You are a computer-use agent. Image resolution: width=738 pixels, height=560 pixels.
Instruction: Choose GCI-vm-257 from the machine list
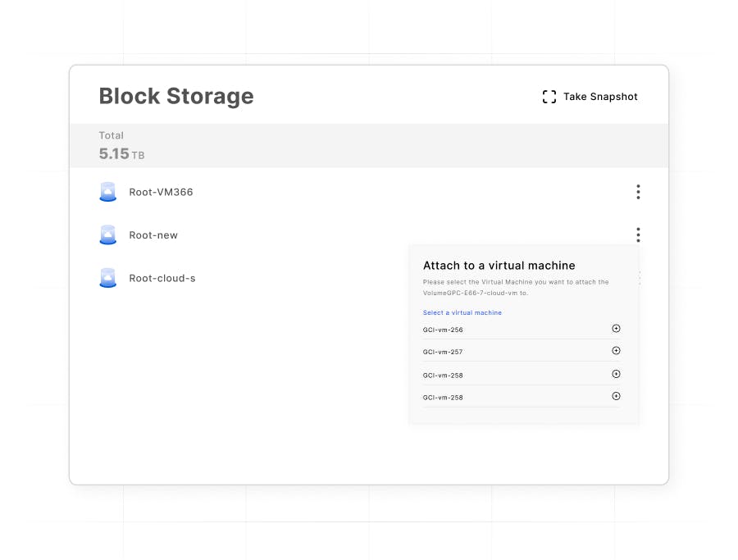pos(443,352)
